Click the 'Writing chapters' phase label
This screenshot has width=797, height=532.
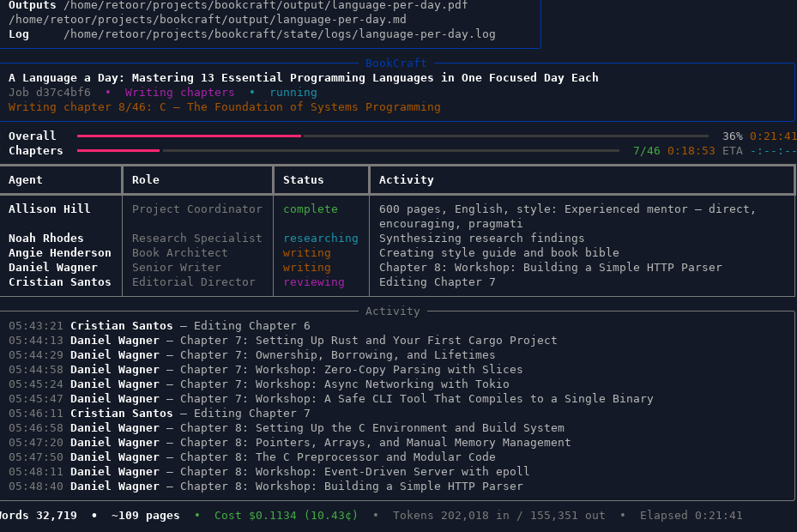pos(179,93)
